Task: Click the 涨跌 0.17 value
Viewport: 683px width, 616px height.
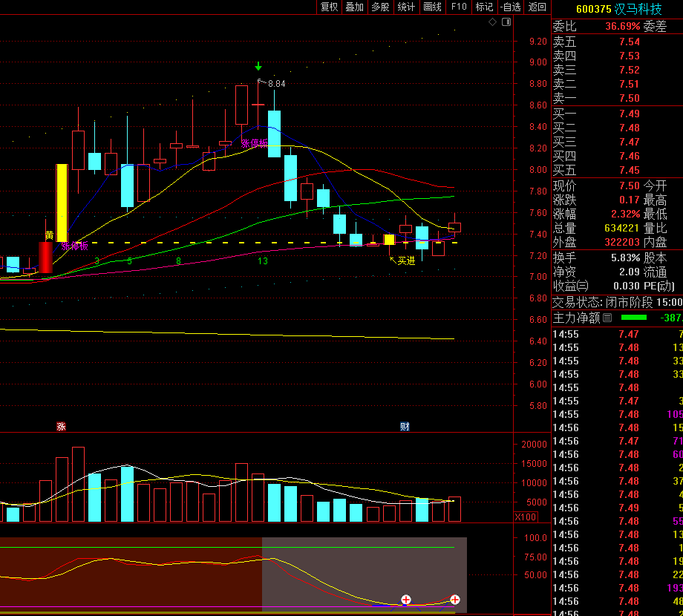Action: pos(630,200)
